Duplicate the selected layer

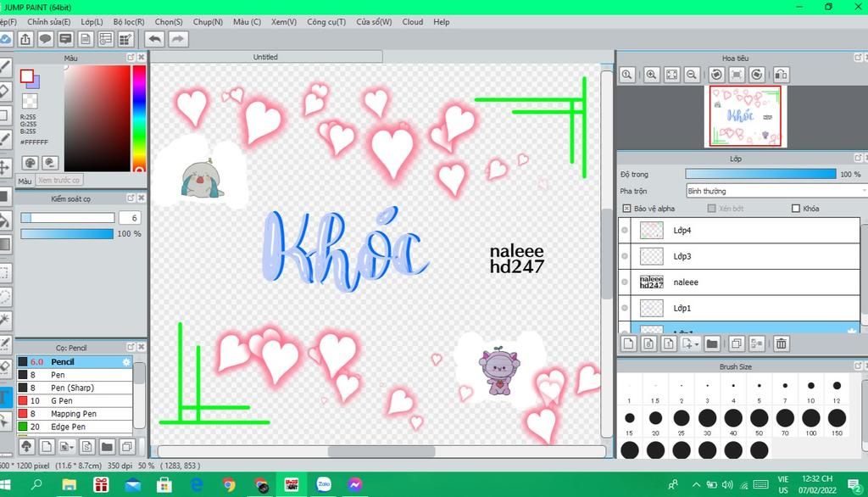click(x=737, y=344)
